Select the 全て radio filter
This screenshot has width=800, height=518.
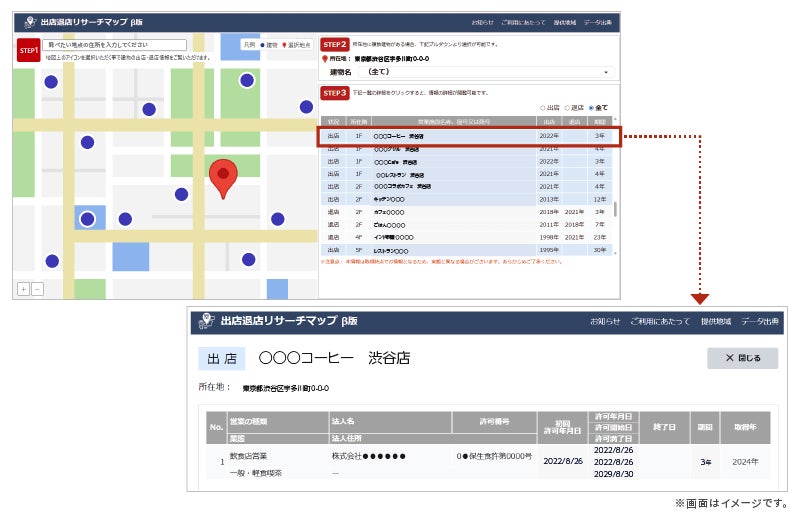click(591, 107)
